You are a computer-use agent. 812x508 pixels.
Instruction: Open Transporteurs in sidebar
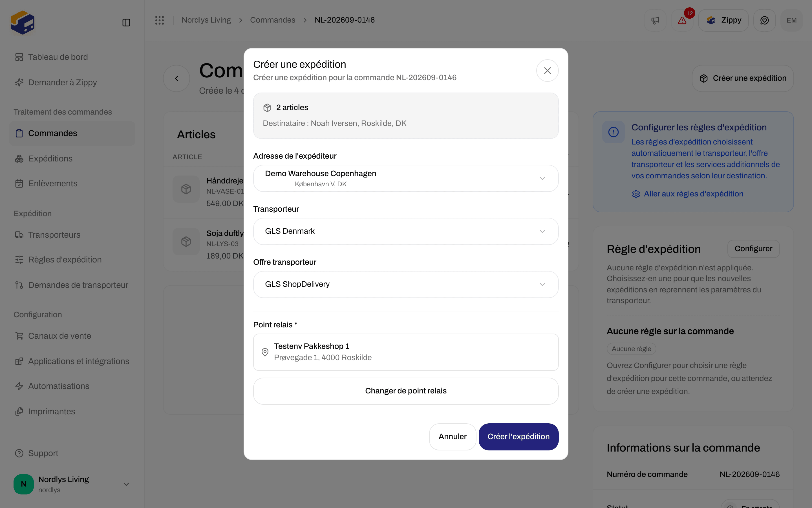72,235
